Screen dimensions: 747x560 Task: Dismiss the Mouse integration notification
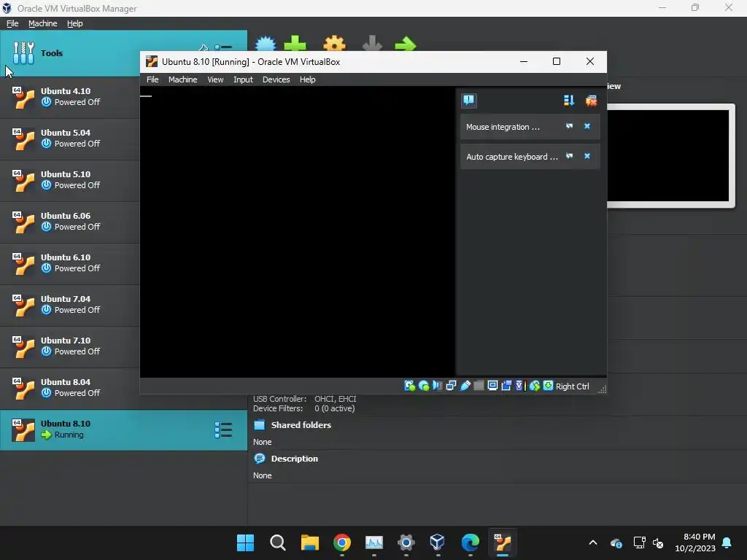(587, 126)
